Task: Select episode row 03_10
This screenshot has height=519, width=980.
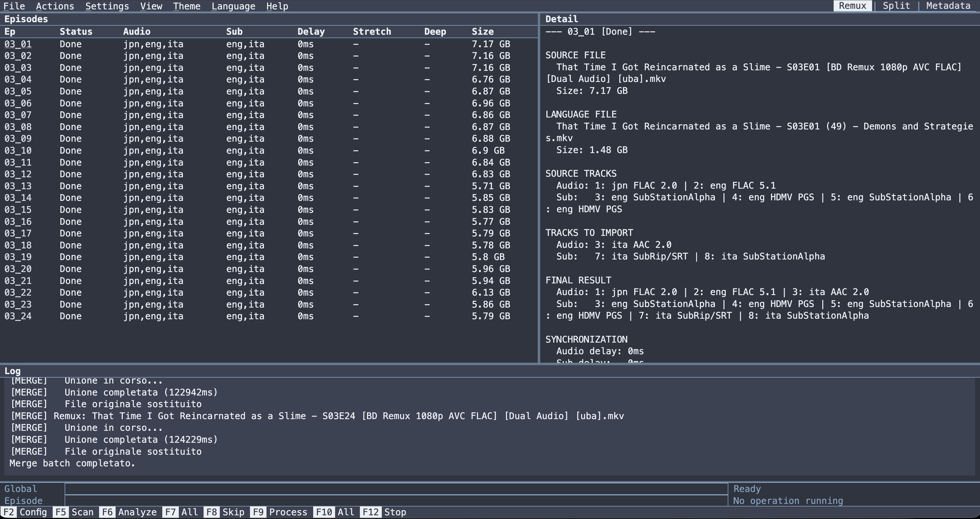Action: click(x=268, y=151)
